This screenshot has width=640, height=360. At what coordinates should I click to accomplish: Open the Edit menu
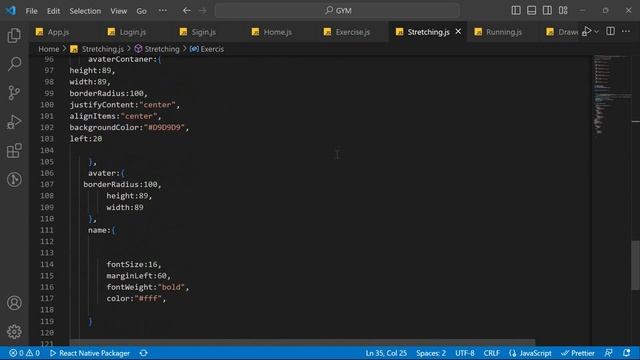[53, 11]
